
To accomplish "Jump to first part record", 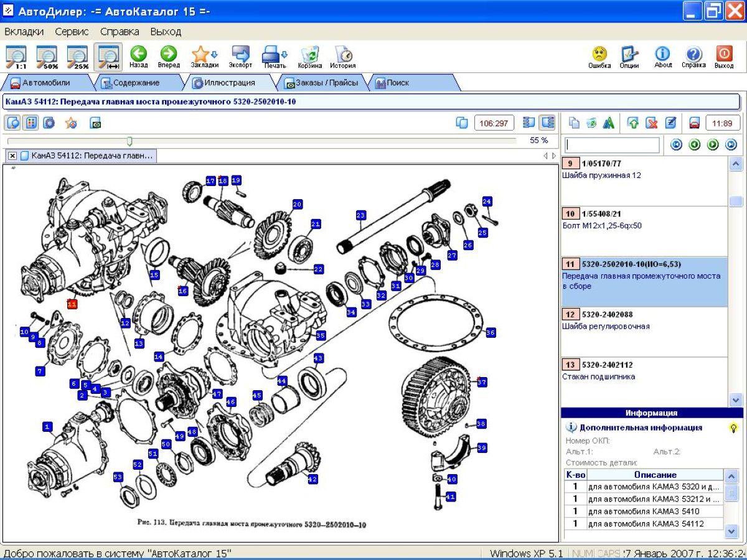I will pyautogui.click(x=677, y=145).
